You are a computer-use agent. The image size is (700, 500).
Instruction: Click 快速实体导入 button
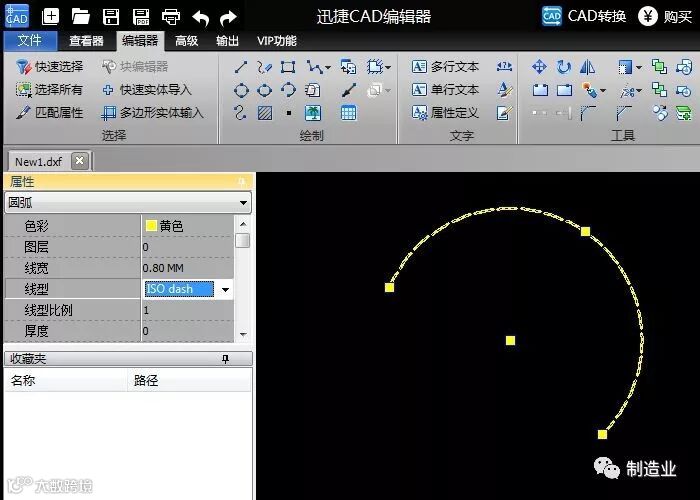146,90
